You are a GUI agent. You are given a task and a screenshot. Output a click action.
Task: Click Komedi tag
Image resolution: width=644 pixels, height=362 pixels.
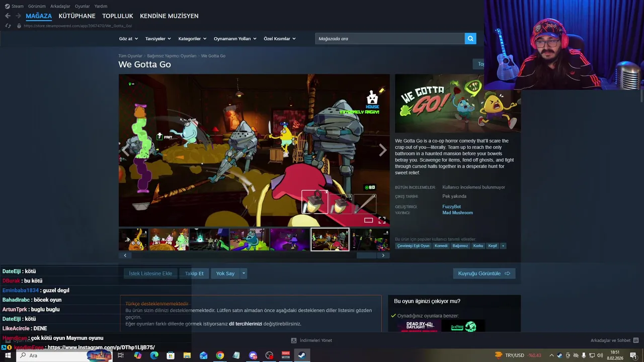(x=441, y=246)
